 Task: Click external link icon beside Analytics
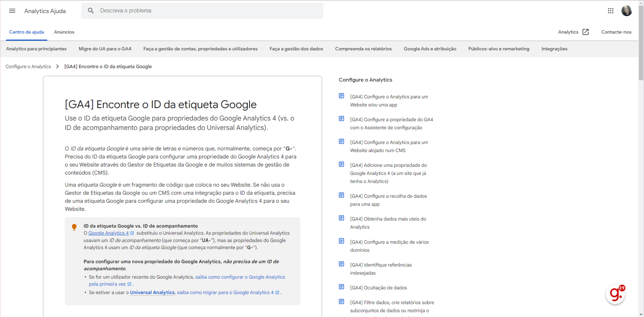point(586,32)
